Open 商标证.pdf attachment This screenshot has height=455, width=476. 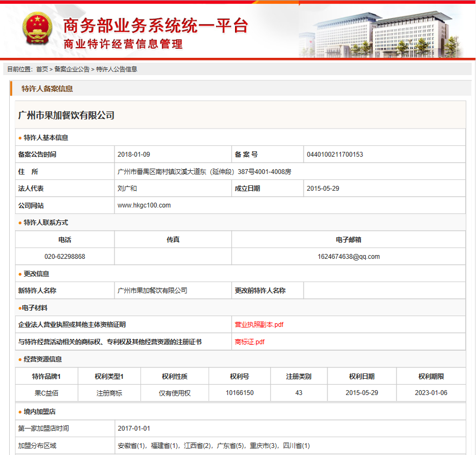click(x=250, y=342)
